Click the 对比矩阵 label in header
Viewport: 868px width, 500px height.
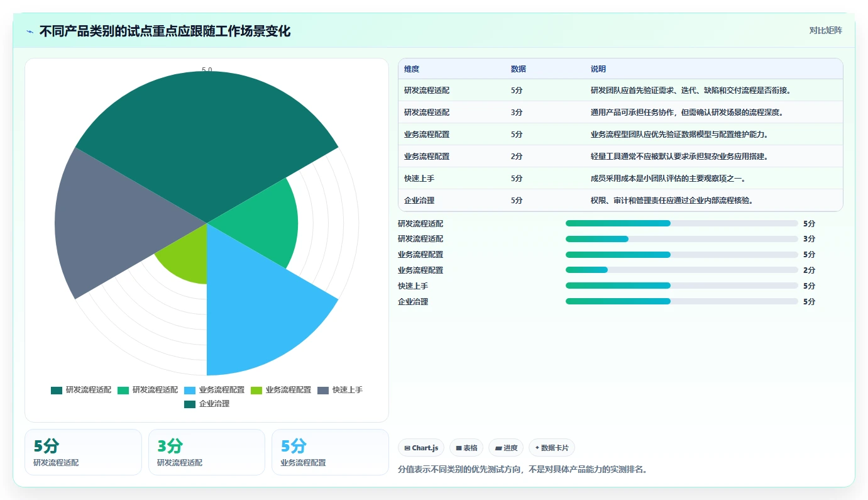(825, 30)
